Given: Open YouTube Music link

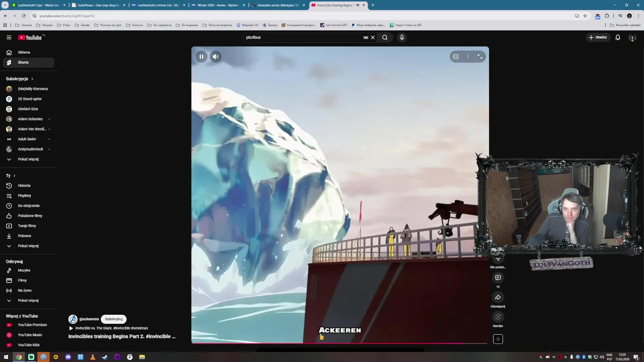Looking at the screenshot, I should 28,335.
